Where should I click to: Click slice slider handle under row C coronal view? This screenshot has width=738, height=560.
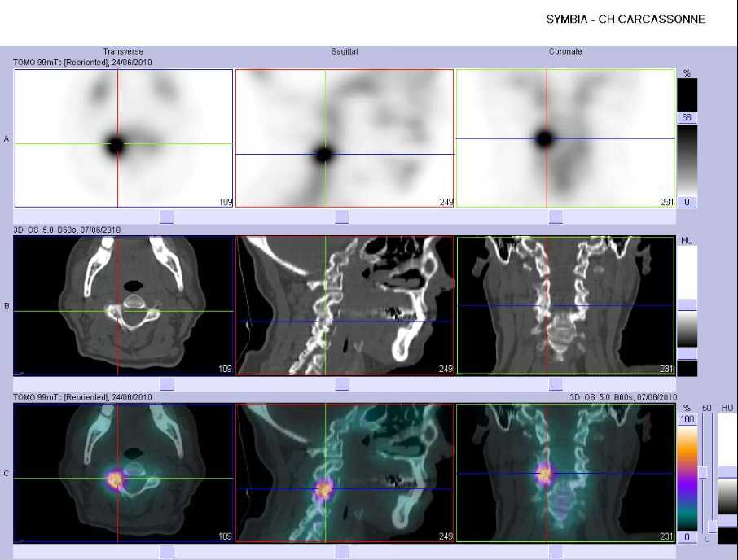pos(556,552)
